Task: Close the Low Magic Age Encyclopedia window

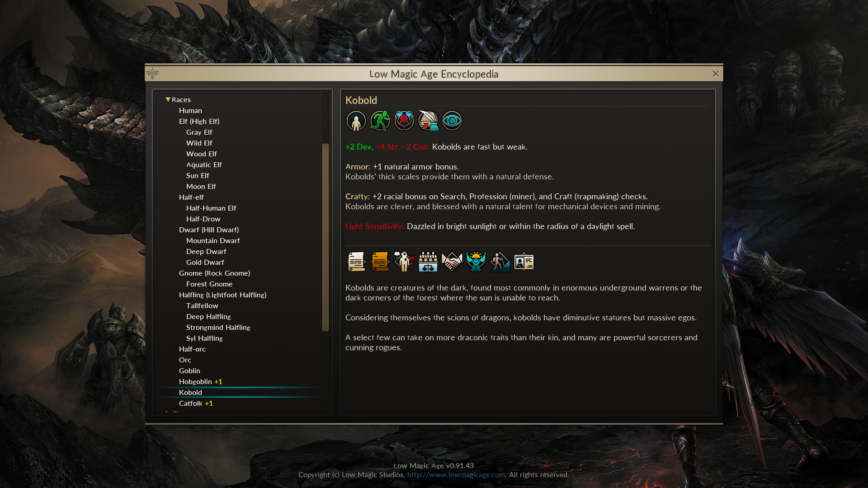Action: click(x=715, y=74)
